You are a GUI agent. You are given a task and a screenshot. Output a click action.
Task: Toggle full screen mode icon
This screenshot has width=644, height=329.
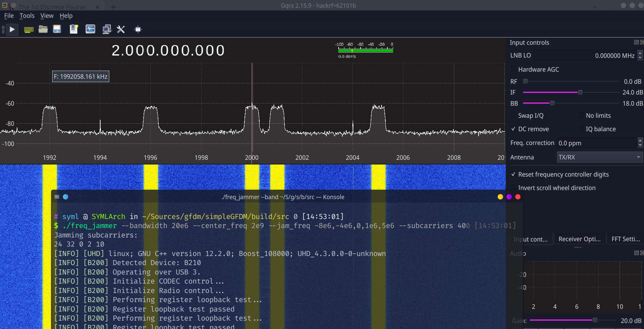[138, 30]
